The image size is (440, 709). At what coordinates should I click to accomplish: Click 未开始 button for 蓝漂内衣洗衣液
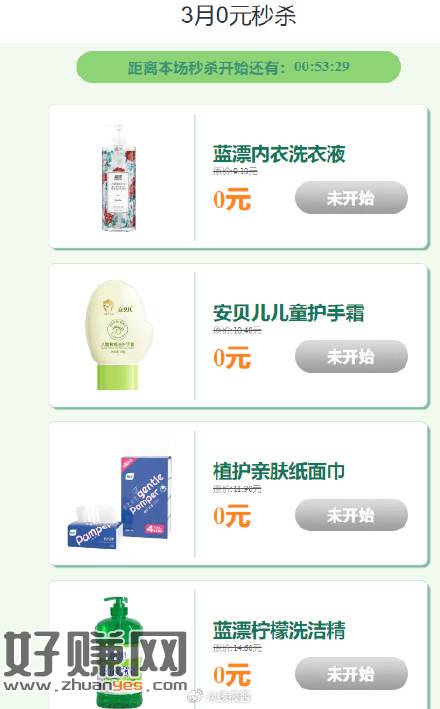[351, 198]
